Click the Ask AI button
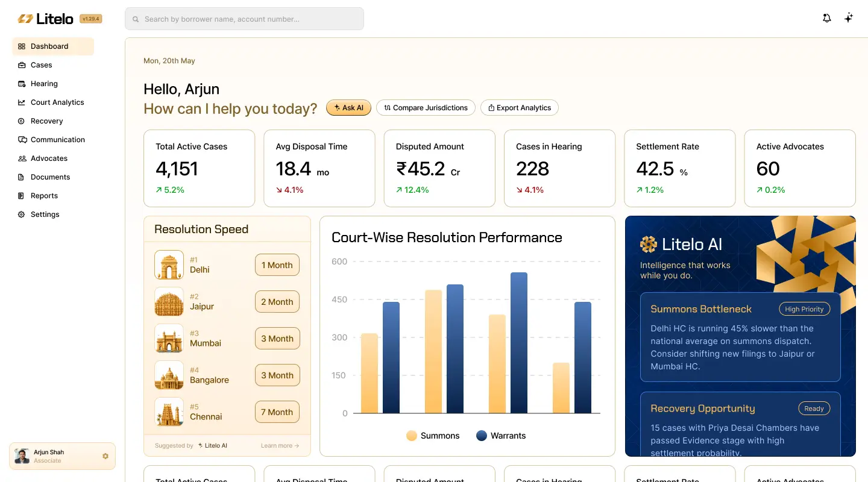Viewport: 868px width, 482px height. [x=348, y=108]
